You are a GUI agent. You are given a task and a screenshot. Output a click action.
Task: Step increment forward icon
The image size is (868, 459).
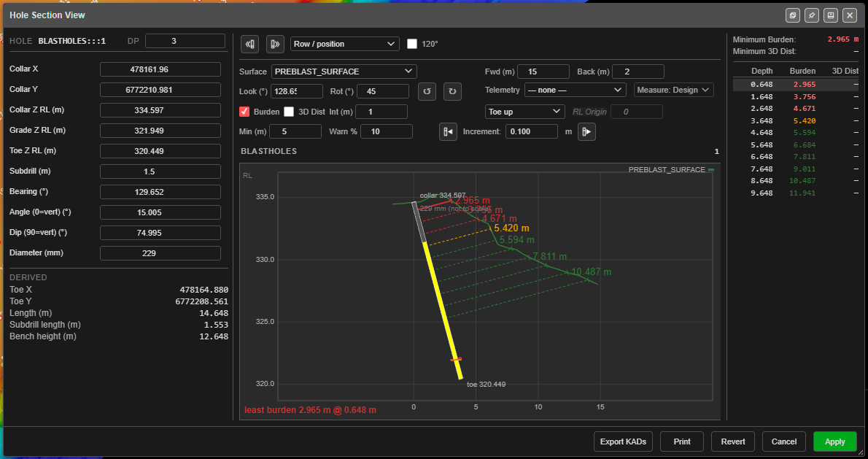coord(586,132)
